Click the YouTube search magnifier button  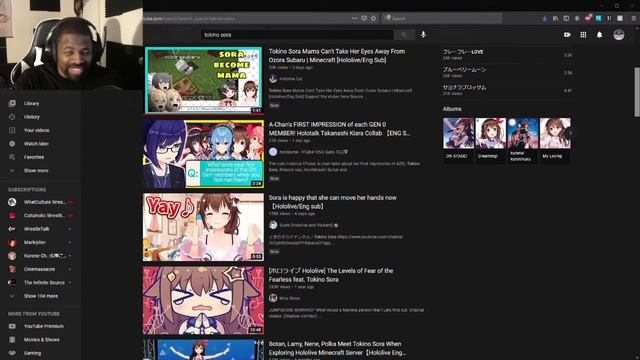(x=404, y=35)
